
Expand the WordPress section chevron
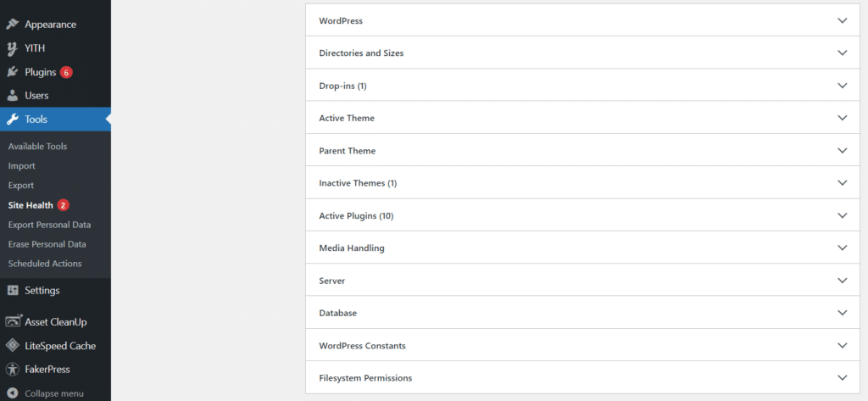[x=843, y=20]
